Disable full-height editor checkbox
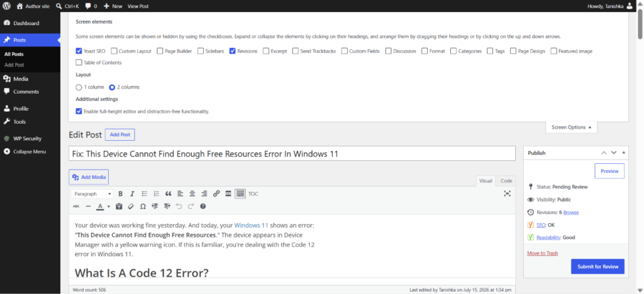Image resolution: width=644 pixels, height=294 pixels. [79, 111]
